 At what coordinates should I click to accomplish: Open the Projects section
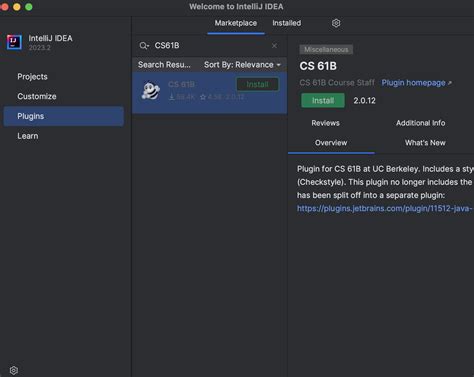point(32,77)
